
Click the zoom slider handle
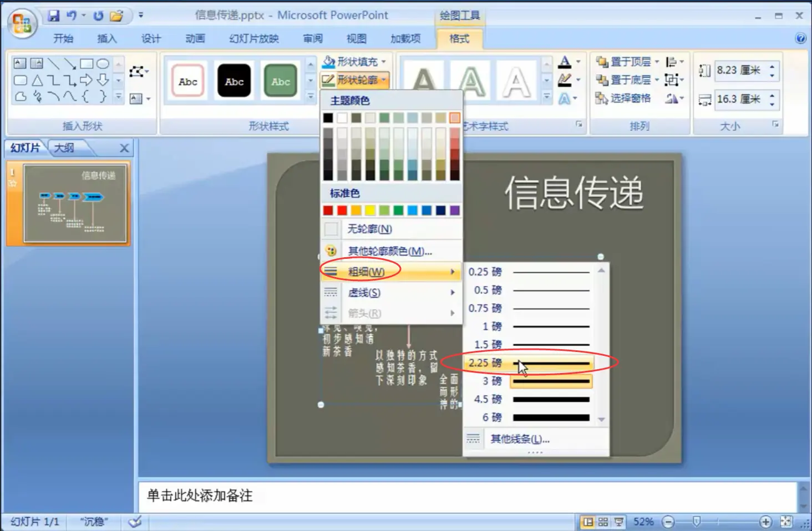tap(697, 522)
